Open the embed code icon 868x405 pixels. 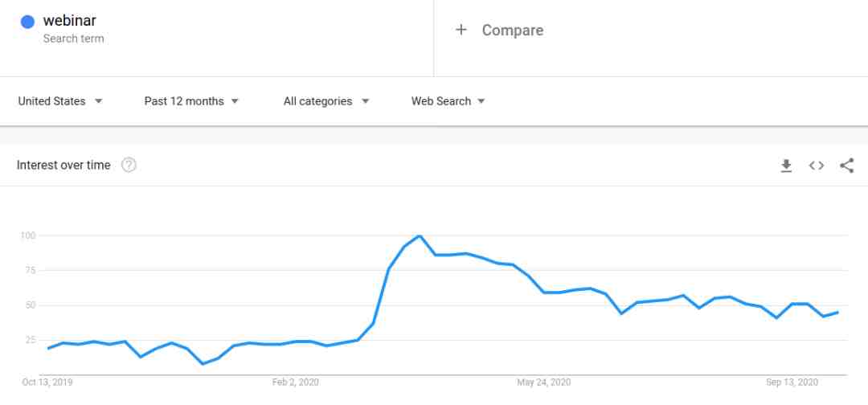point(817,166)
